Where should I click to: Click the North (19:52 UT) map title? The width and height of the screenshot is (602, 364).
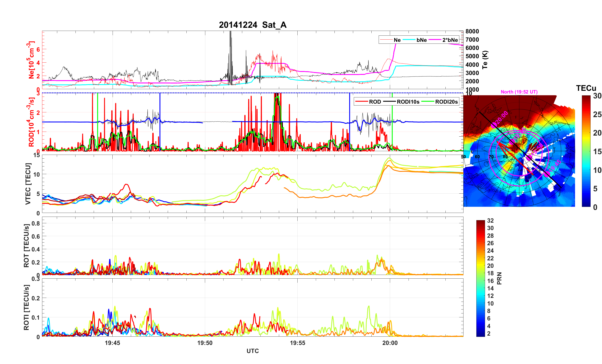[519, 92]
